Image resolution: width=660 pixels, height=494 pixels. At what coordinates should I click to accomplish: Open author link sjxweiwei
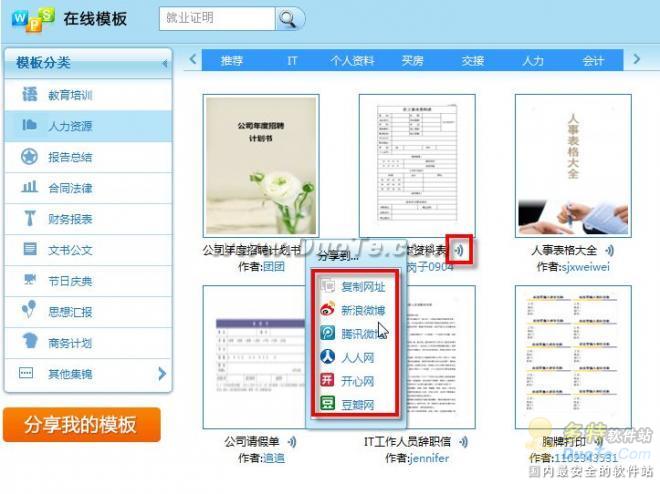tap(586, 267)
